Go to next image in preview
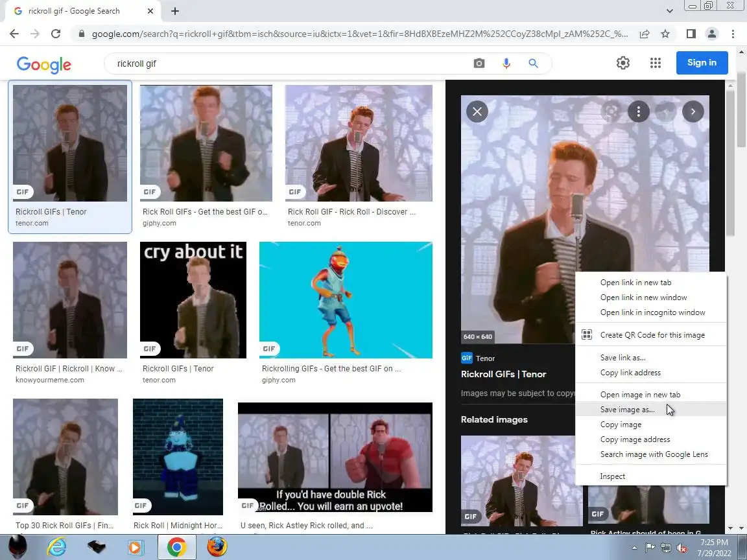 pos(693,111)
